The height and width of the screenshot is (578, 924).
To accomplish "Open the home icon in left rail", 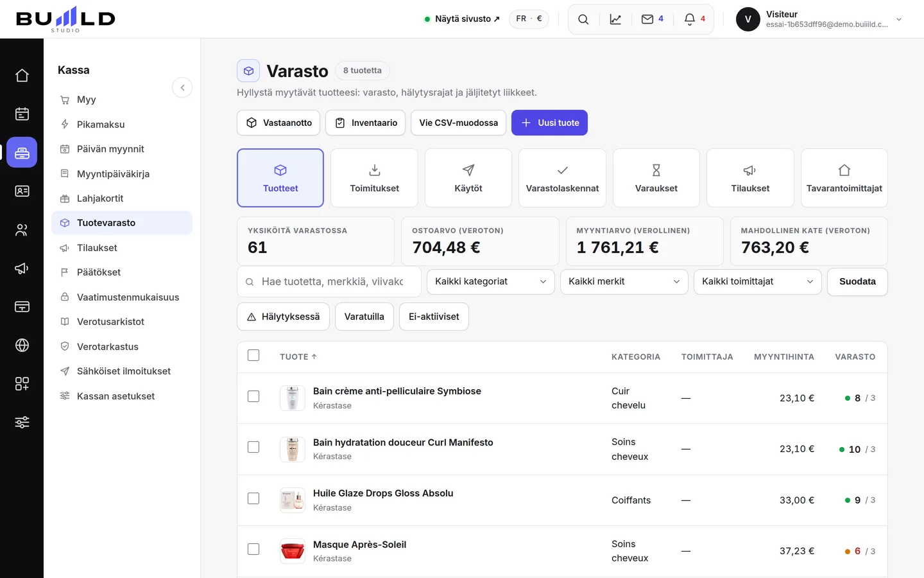I will 22,75.
